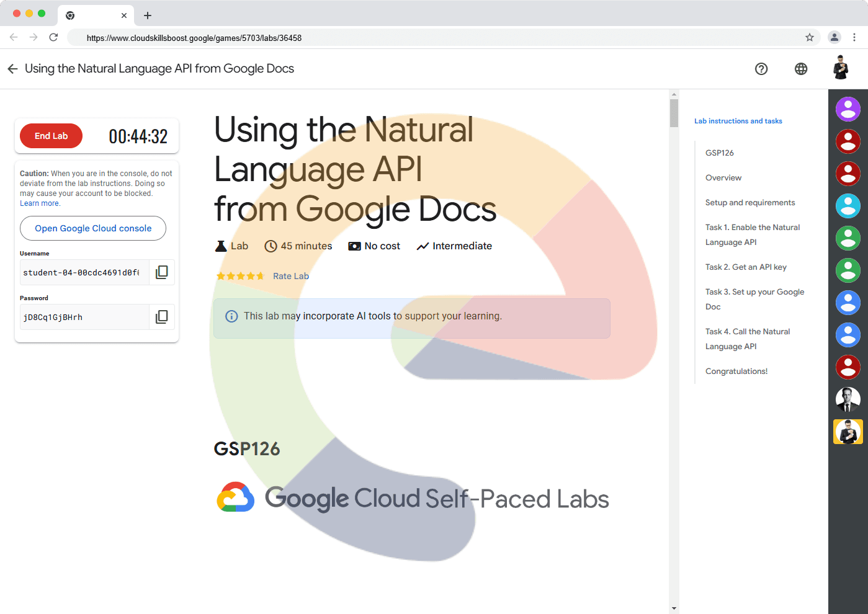Screen dimensions: 868x614
Task: Open the Chrome three-dot menu
Action: click(854, 38)
